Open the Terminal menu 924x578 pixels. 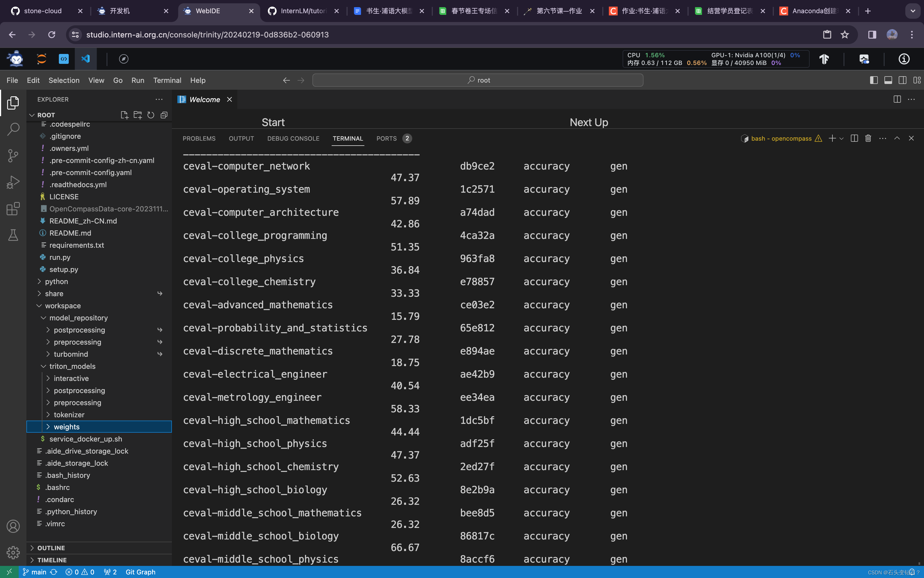tap(167, 80)
